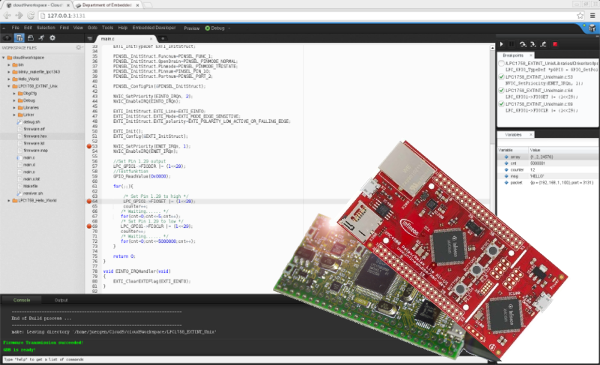Click the browser Forward arrow
Viewport: 600px width, 365px height.
coord(19,16)
